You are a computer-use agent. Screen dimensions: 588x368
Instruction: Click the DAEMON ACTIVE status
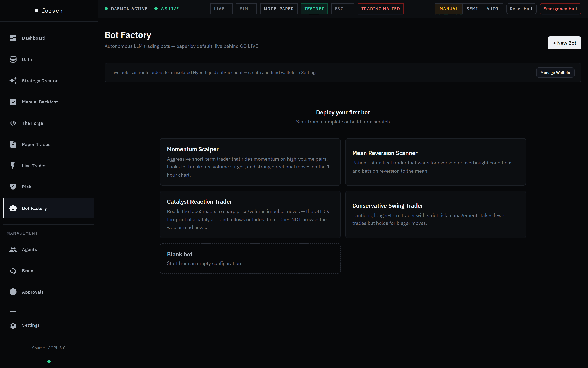[x=126, y=9]
